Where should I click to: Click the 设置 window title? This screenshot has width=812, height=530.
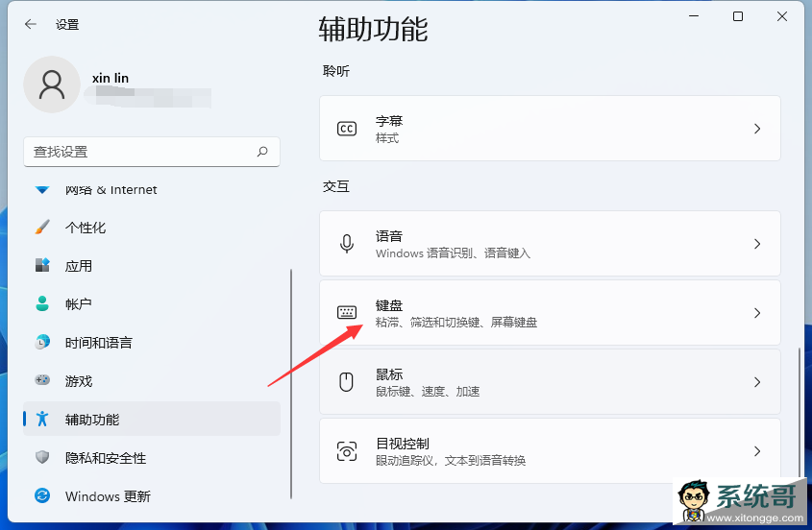[x=67, y=24]
